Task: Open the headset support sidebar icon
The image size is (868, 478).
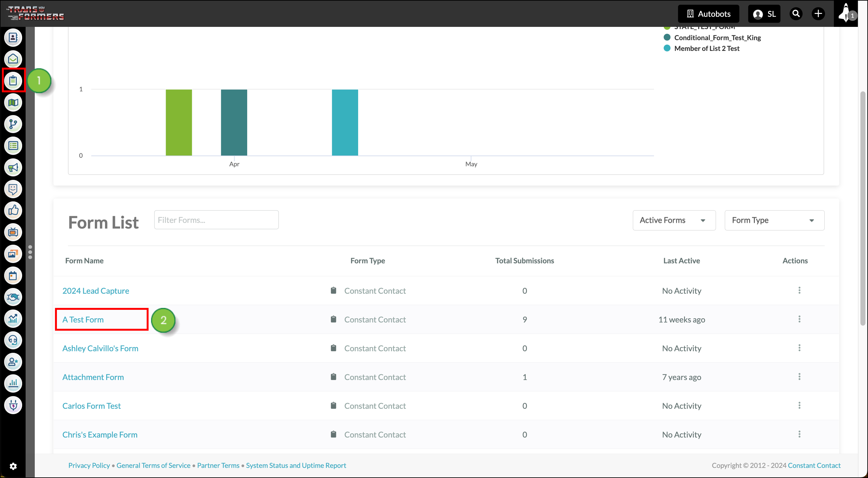Action: [x=13, y=340]
